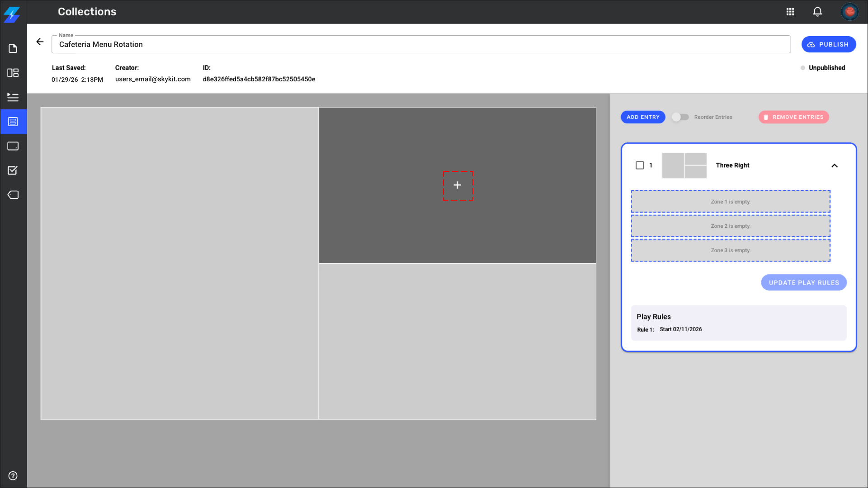Viewport: 868px width, 488px height.
Task: Toggle the Reorder Entries switch
Action: coord(680,117)
